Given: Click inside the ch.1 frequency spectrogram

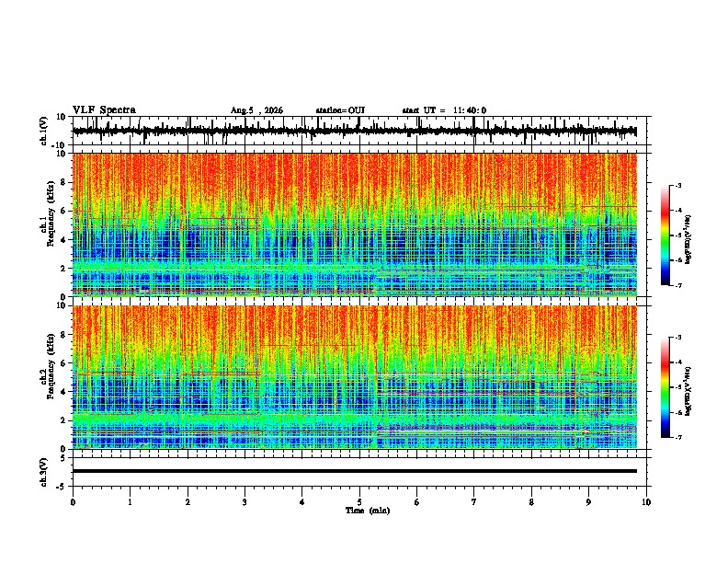Looking at the screenshot, I should point(355,224).
